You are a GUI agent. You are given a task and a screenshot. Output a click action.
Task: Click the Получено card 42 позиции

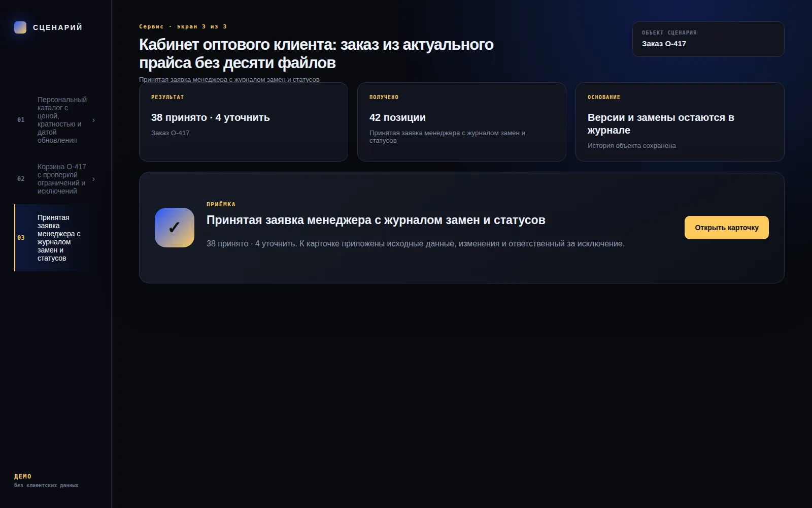point(462,122)
